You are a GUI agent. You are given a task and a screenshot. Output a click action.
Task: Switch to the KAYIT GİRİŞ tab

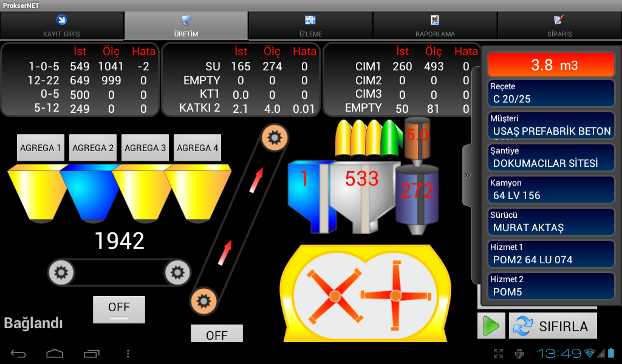coord(62,27)
